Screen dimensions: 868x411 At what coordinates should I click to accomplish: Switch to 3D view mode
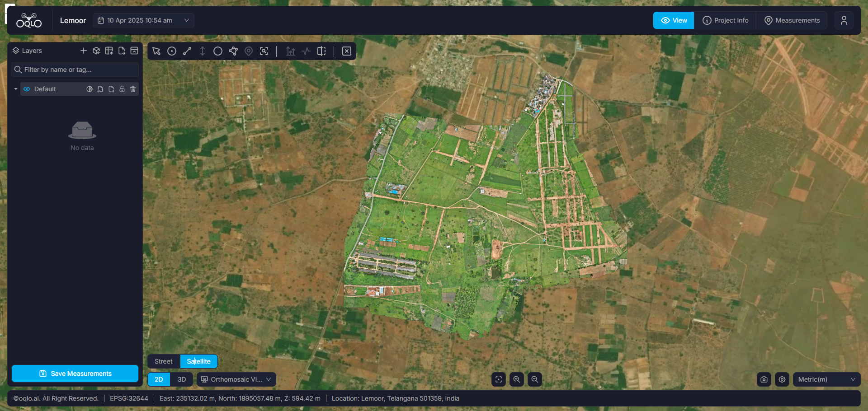(182, 379)
